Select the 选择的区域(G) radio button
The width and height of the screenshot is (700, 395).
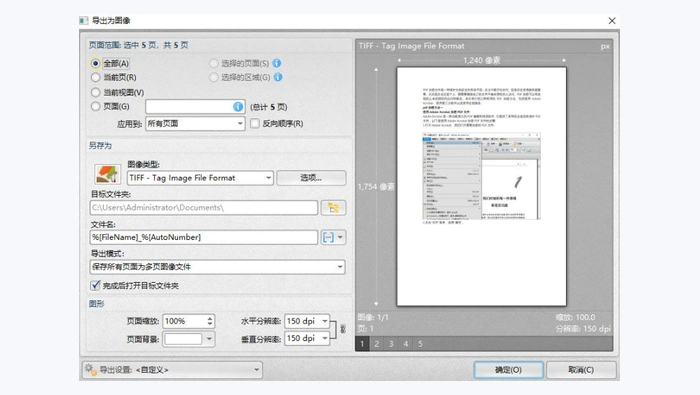click(x=213, y=77)
